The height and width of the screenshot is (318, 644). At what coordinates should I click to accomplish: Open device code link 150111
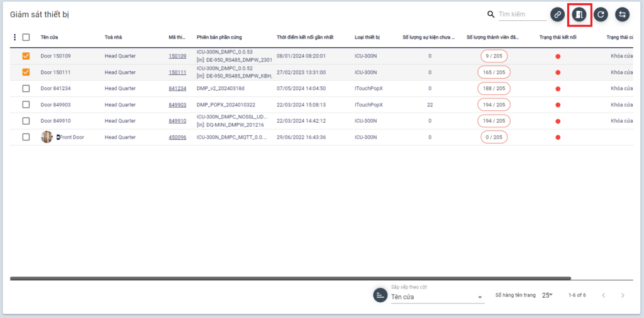coord(177,72)
